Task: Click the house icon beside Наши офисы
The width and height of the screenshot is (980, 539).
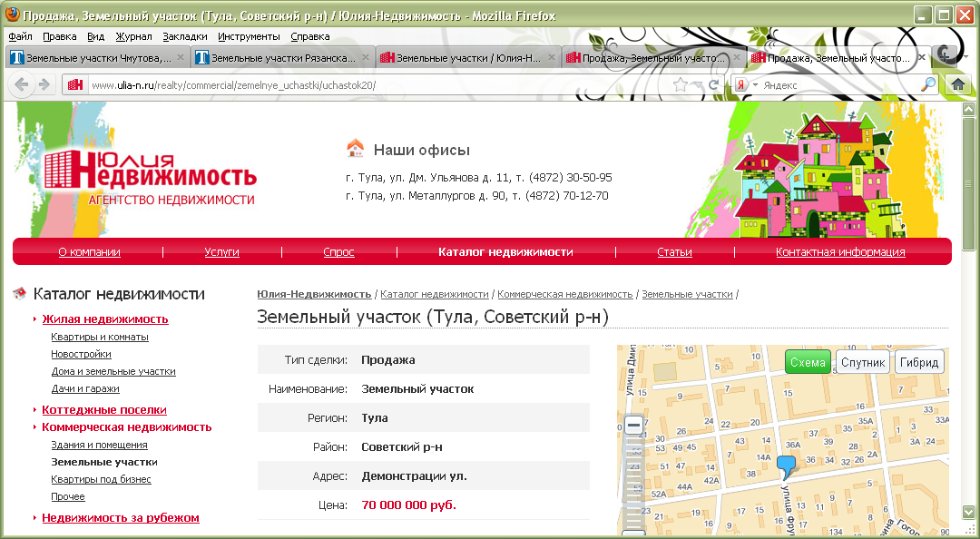Action: coord(355,149)
